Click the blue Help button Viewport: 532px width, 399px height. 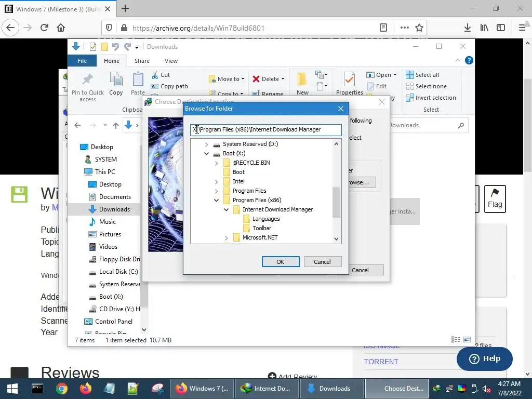tap(485, 358)
